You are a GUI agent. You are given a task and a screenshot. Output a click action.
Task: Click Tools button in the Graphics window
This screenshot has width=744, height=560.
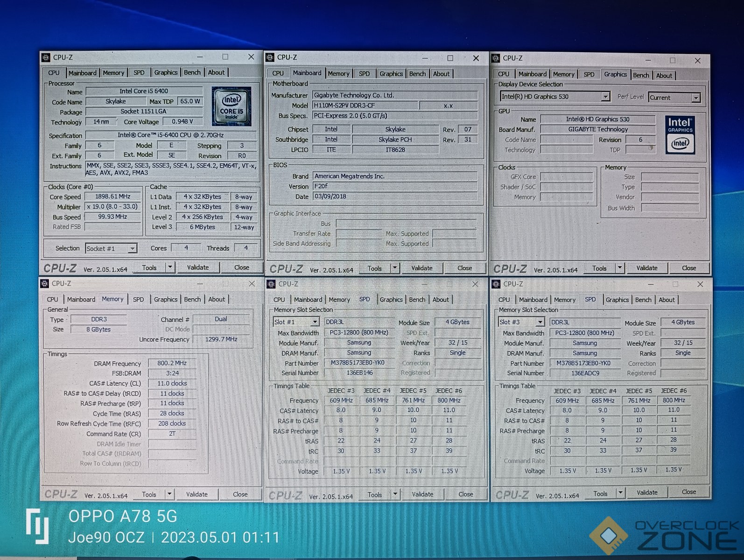(x=599, y=268)
